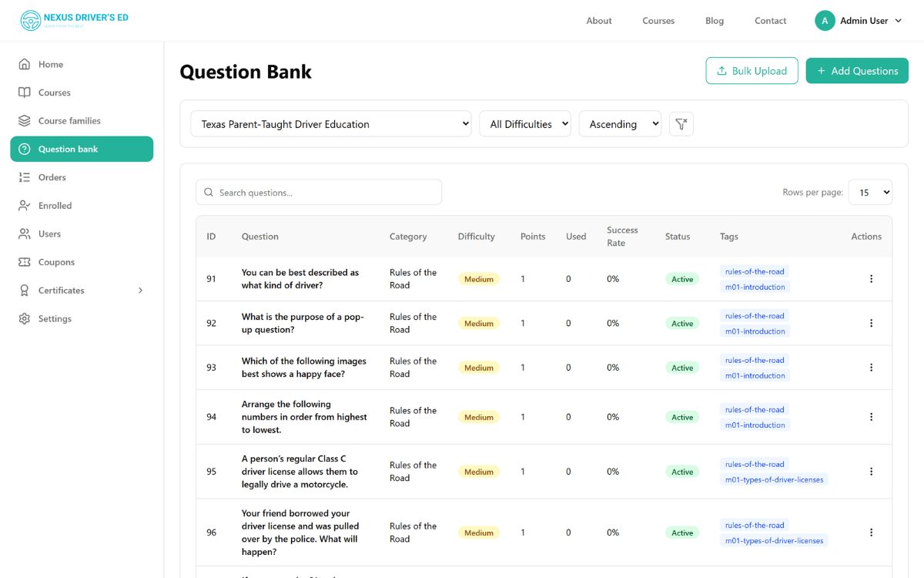Click m01-introduction tag on question 92

pyautogui.click(x=755, y=331)
